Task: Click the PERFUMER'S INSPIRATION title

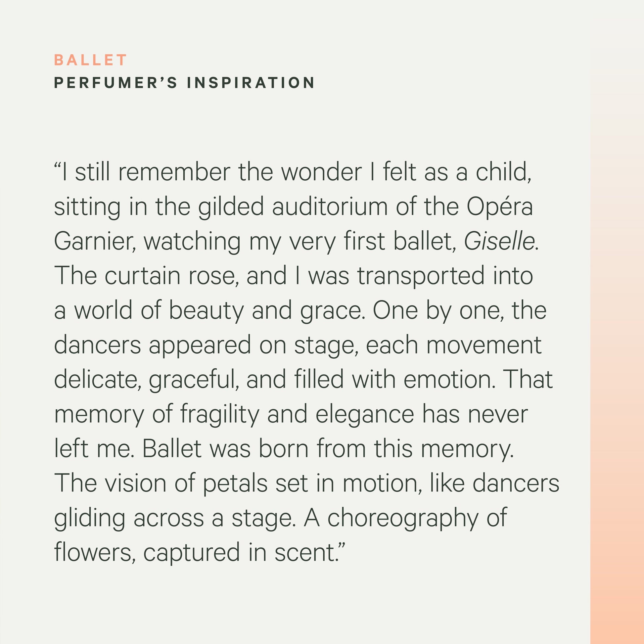Action: pos(184,83)
